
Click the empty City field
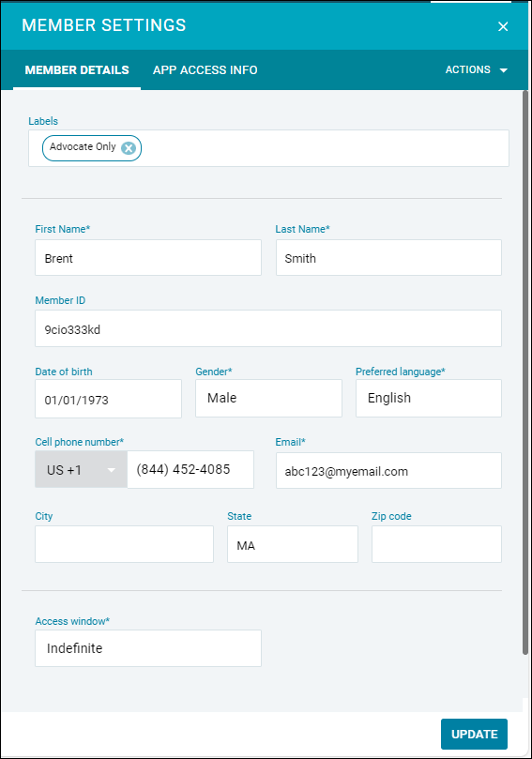tap(125, 544)
